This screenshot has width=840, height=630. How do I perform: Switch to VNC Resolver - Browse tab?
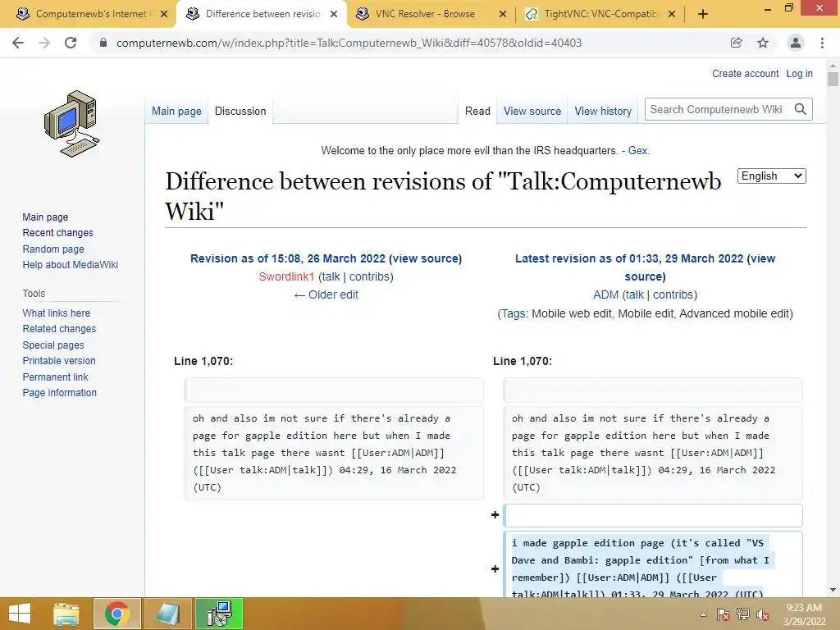[x=426, y=15]
